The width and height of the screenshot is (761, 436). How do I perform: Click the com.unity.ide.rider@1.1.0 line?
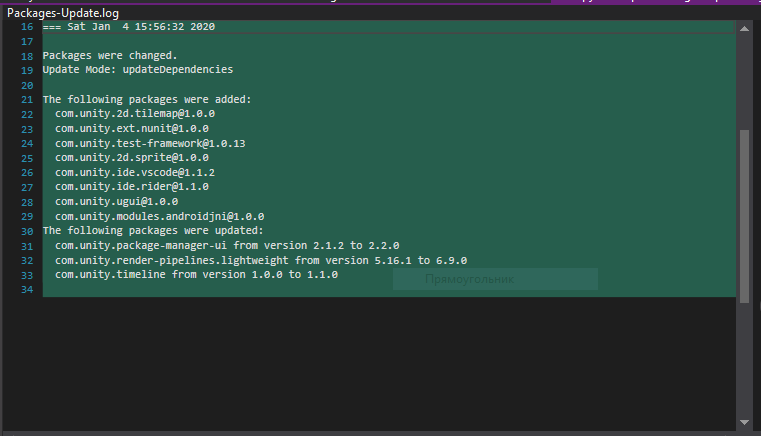pos(132,187)
